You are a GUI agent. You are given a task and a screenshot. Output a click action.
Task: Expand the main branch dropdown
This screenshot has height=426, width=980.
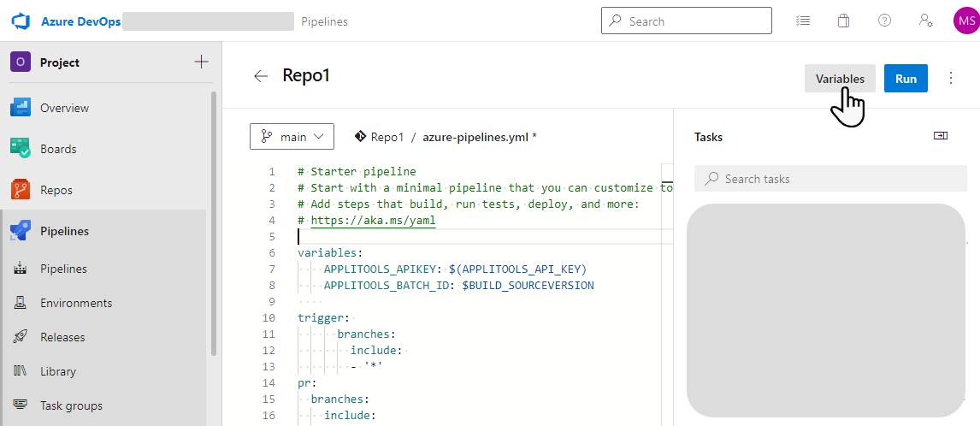(292, 137)
